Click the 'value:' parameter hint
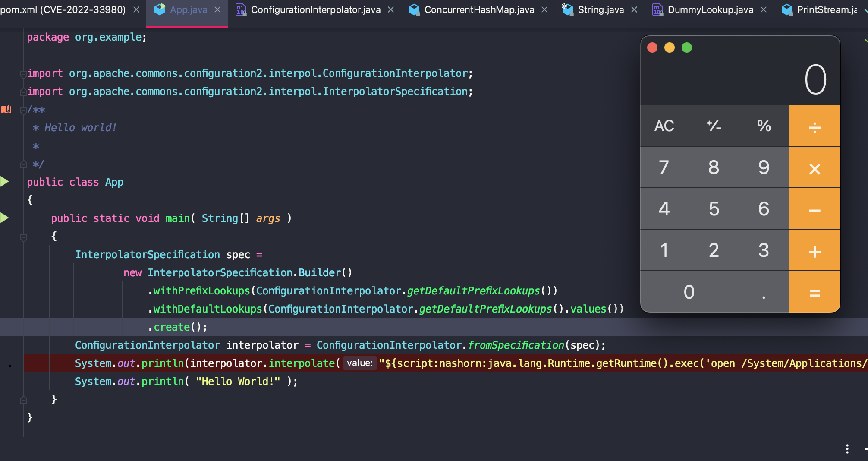Viewport: 868px width, 461px height. (x=360, y=363)
